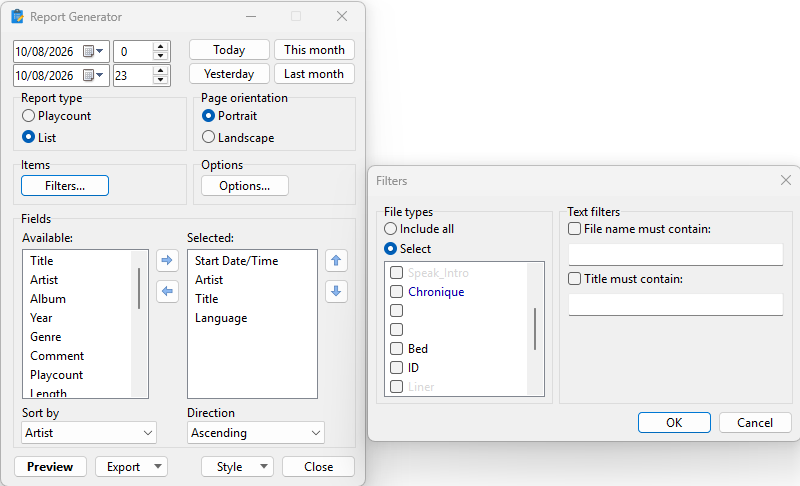Click the This month button
Image resolution: width=800 pixels, height=486 pixels.
click(314, 49)
